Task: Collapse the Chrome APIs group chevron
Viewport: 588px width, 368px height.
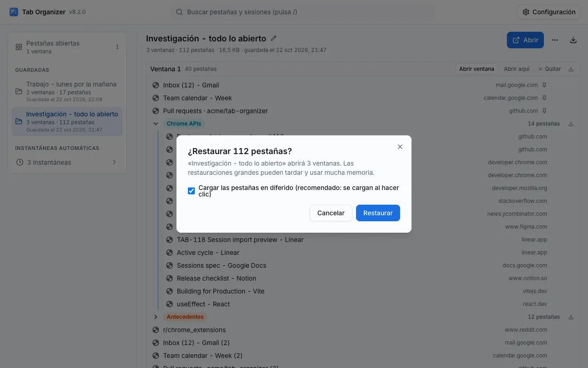Action: [156, 124]
